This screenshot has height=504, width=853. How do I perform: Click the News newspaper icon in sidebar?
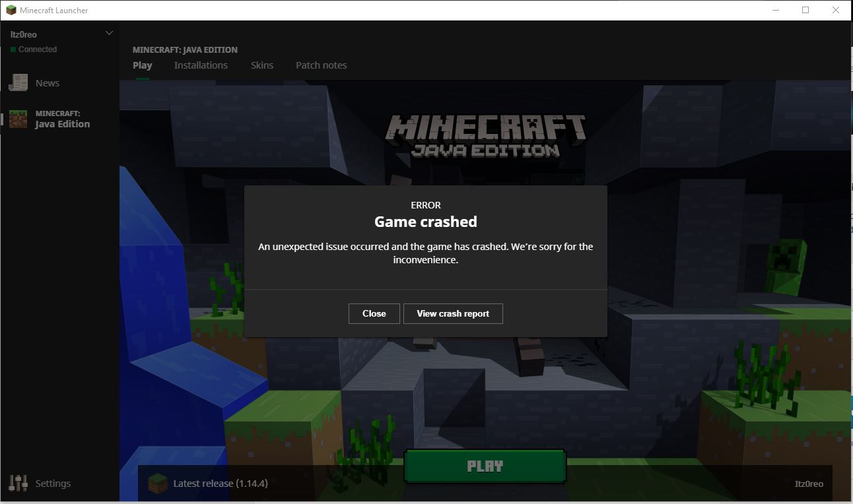pos(18,82)
